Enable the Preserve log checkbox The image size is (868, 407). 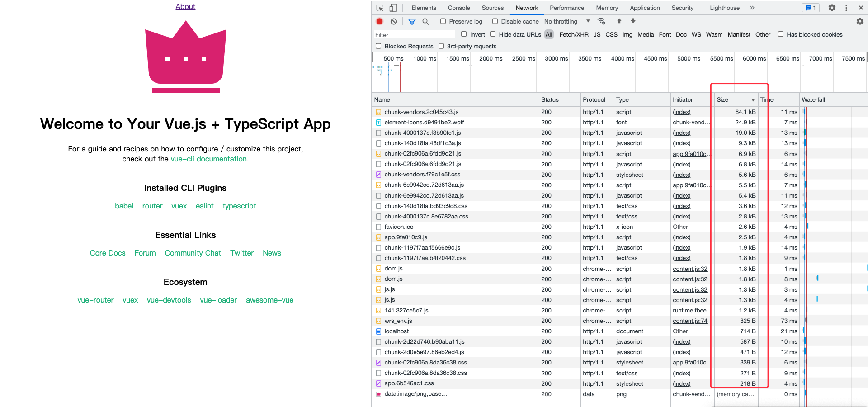(x=443, y=21)
